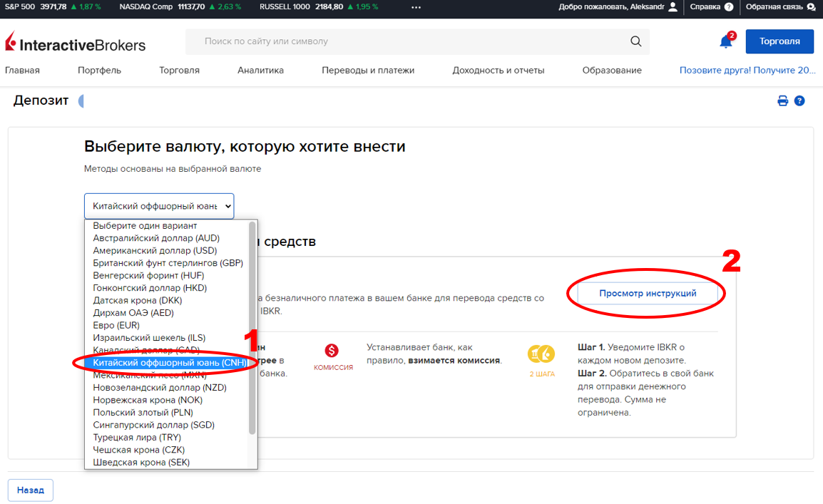
Task: Open the Аналитика menu
Action: click(260, 71)
